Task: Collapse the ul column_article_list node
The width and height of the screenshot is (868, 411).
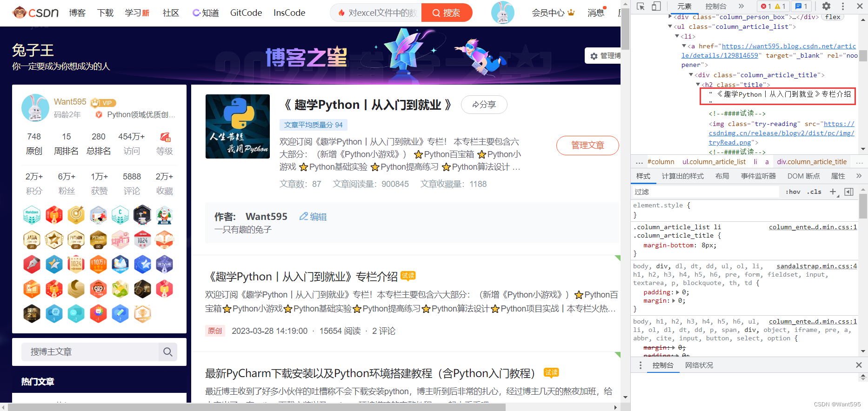Action: [x=670, y=27]
